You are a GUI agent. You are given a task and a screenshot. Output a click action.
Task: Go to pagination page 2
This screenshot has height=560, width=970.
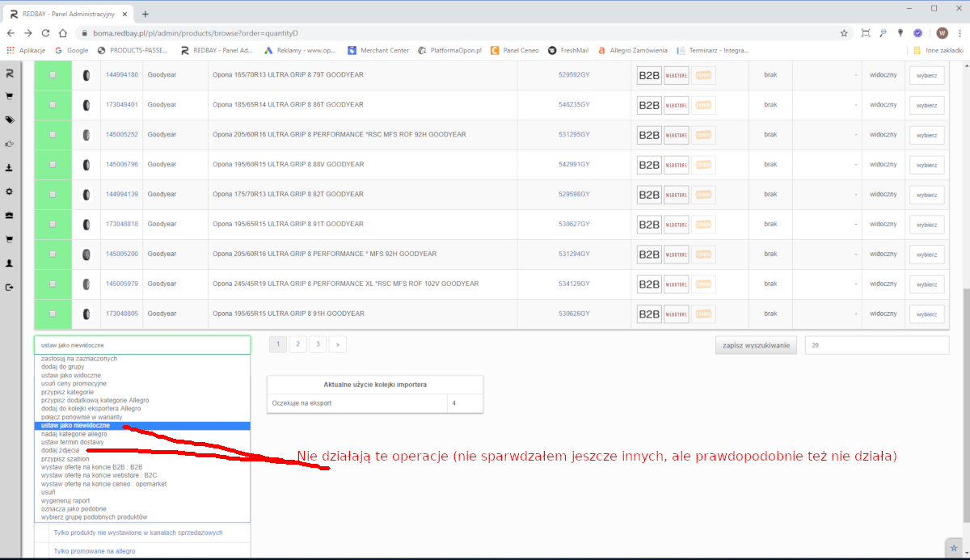coord(297,344)
